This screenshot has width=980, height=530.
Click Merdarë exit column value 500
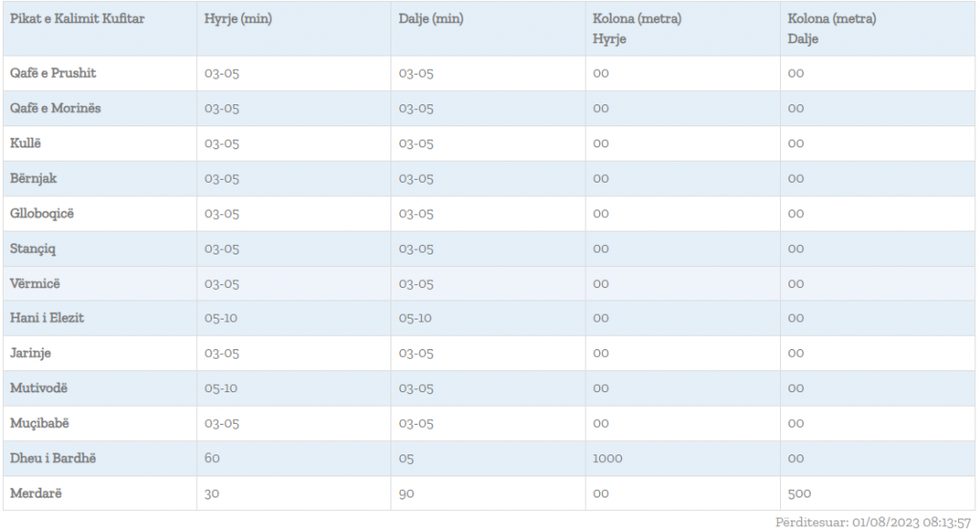click(x=799, y=494)
